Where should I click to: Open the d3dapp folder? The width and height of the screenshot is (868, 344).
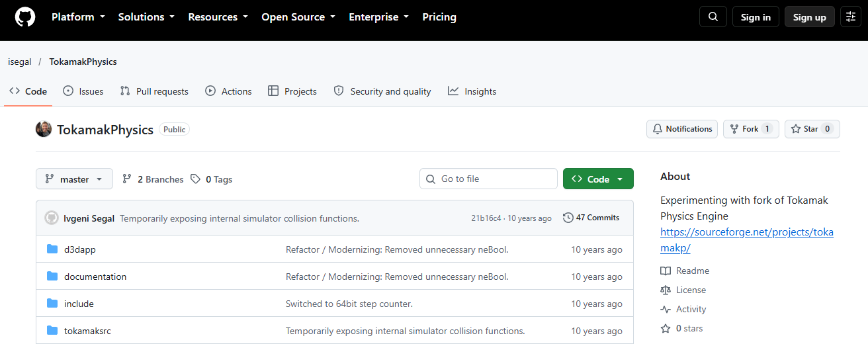(80, 249)
